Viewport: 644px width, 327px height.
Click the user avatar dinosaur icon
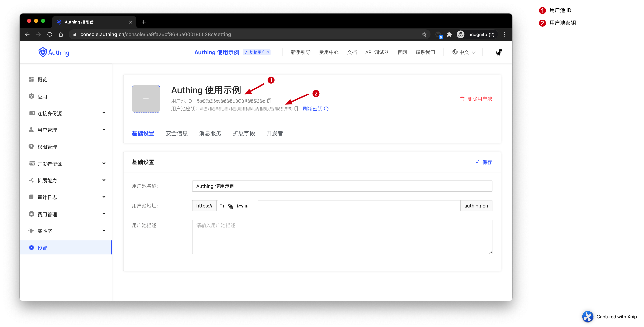coord(499,52)
